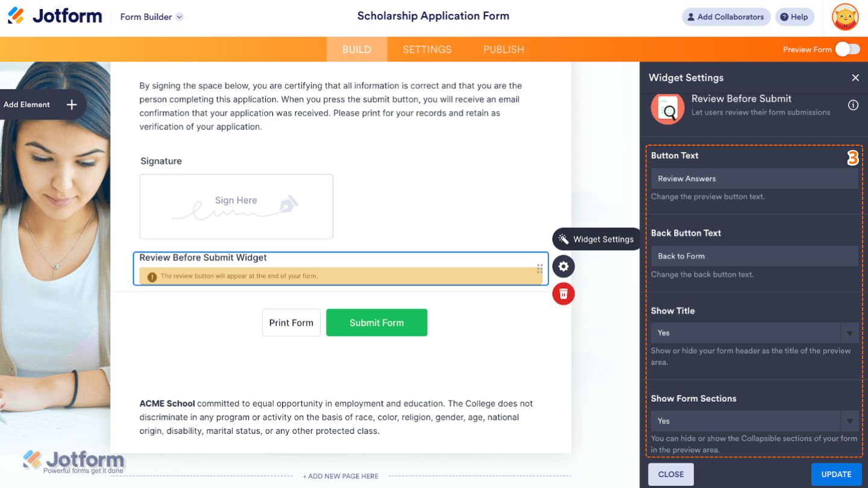Expand the Show Form Sections dropdown
This screenshot has width=868, height=488.
click(x=849, y=421)
